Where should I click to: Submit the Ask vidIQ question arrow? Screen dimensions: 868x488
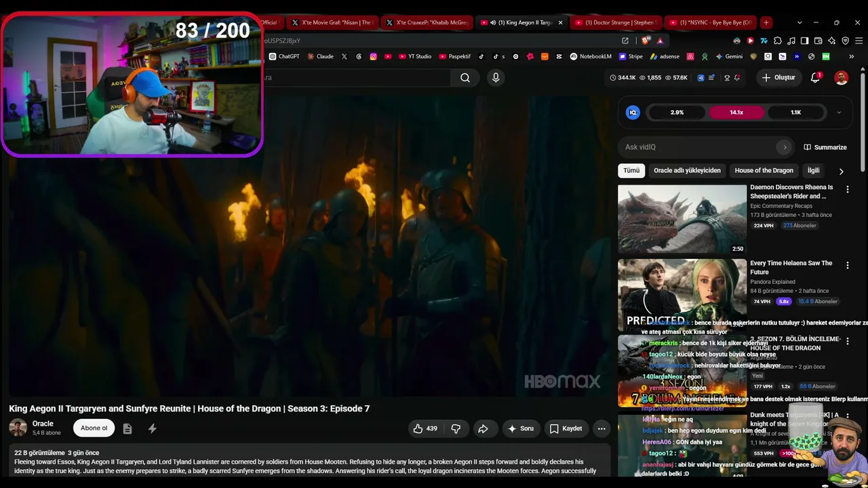(785, 147)
